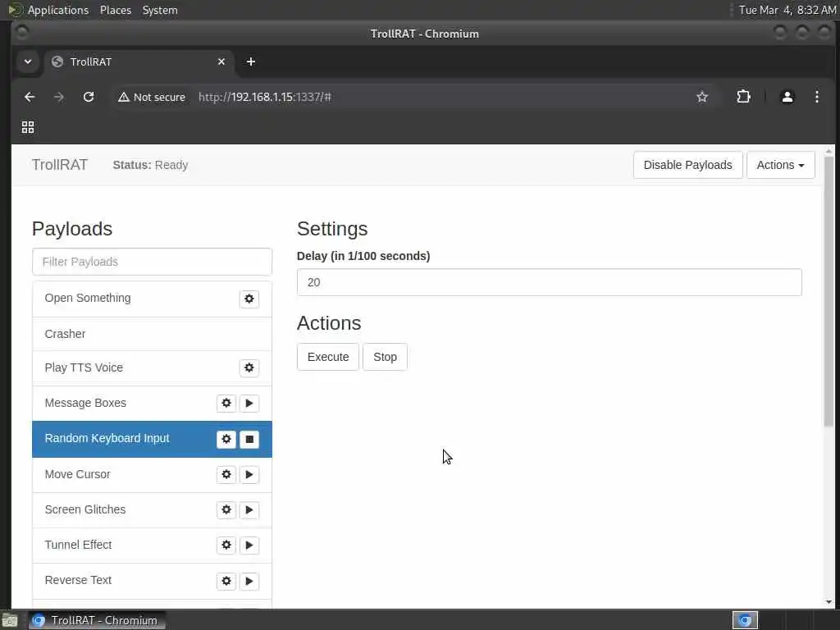Open the tab search chevron dropdown
The height and width of the screenshot is (630, 840).
point(28,62)
